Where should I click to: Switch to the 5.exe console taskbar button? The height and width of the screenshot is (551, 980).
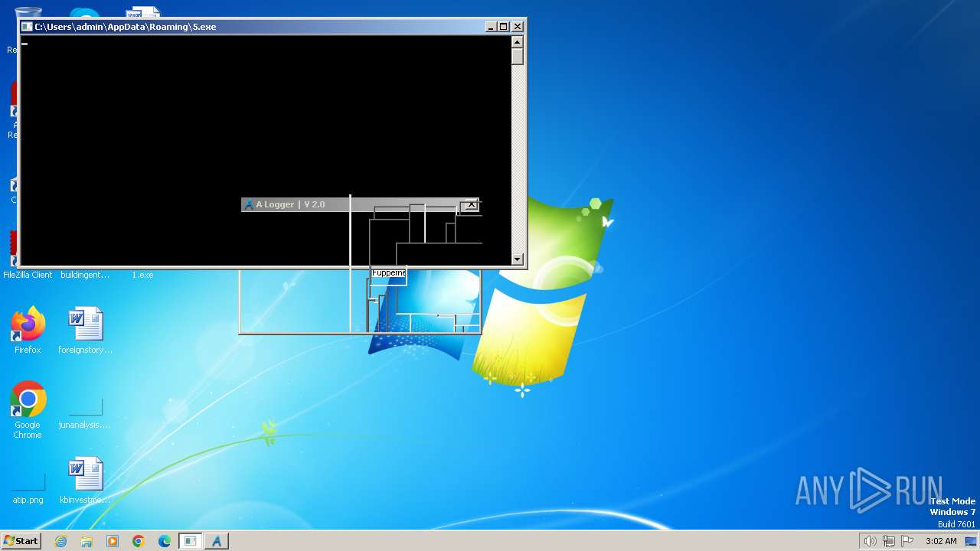point(191,541)
